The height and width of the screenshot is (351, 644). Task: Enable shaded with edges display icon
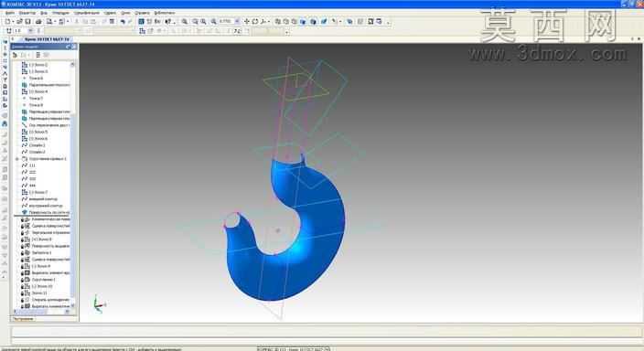coord(313,21)
